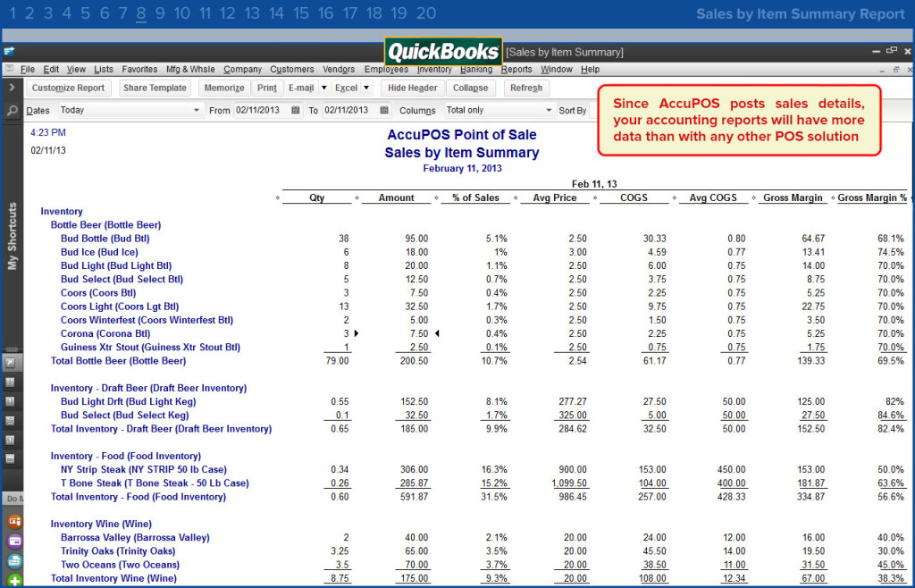Open calendar picker beside To date

click(384, 110)
